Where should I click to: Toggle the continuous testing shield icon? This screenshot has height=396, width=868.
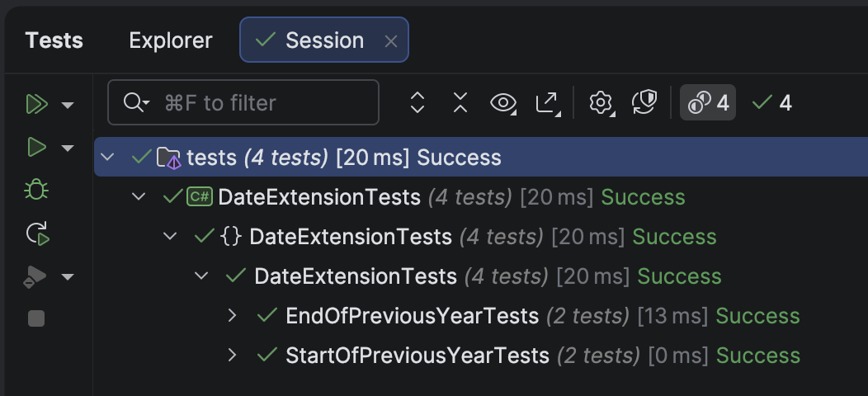click(644, 102)
